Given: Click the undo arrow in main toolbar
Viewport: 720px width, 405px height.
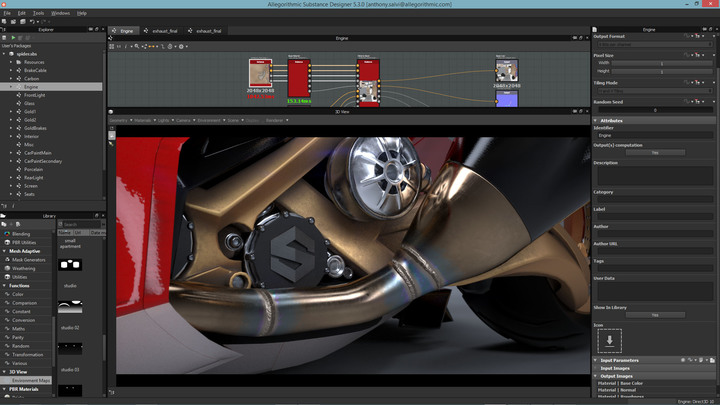Looking at the screenshot, I should point(32,22).
